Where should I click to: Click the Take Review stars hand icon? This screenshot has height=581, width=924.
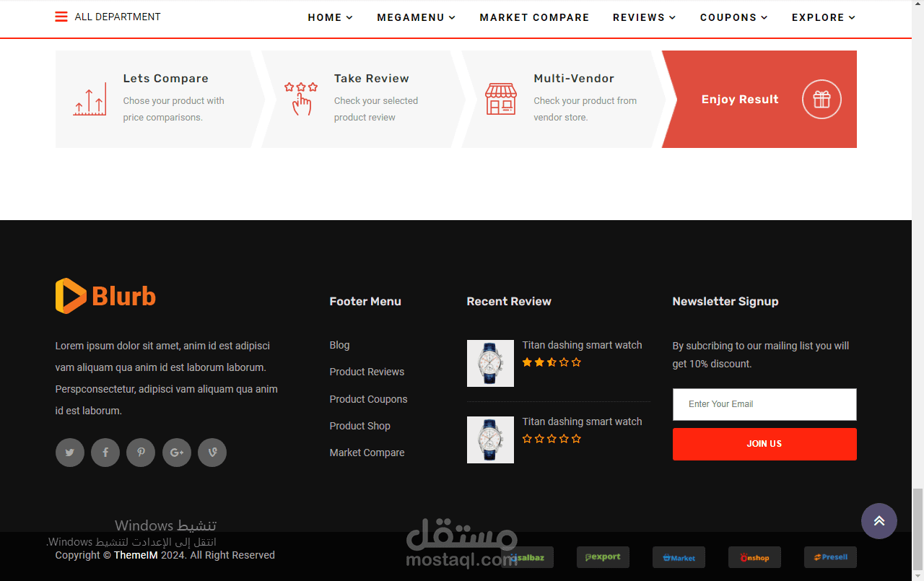point(301,99)
